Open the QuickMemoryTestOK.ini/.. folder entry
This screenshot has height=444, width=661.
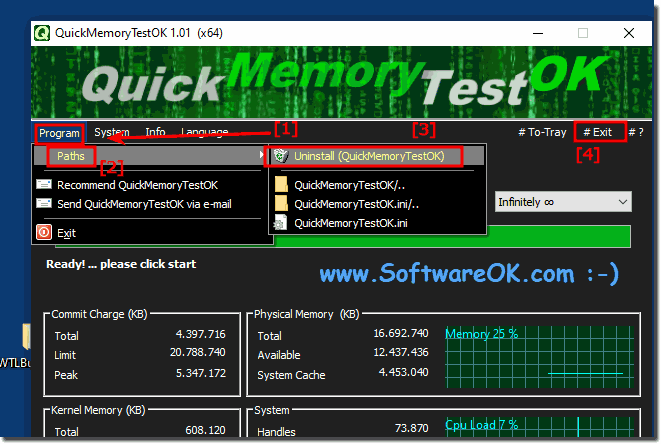(x=377, y=204)
